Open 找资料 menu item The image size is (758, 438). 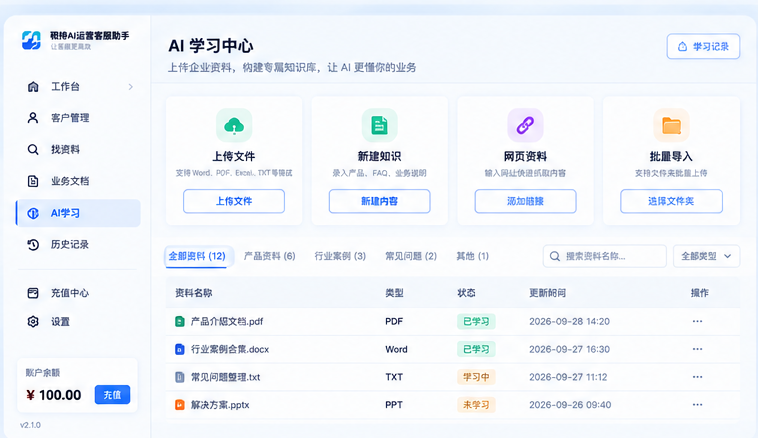click(x=79, y=149)
